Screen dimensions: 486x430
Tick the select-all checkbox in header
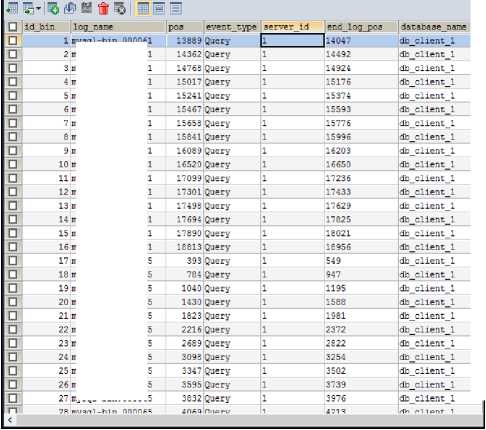tap(13, 27)
